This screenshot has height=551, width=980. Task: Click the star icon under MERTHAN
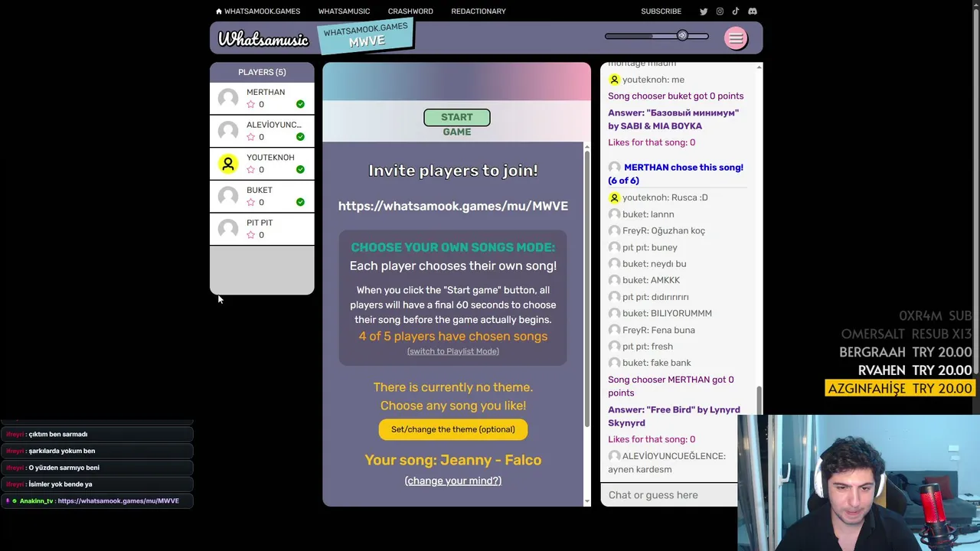point(250,105)
